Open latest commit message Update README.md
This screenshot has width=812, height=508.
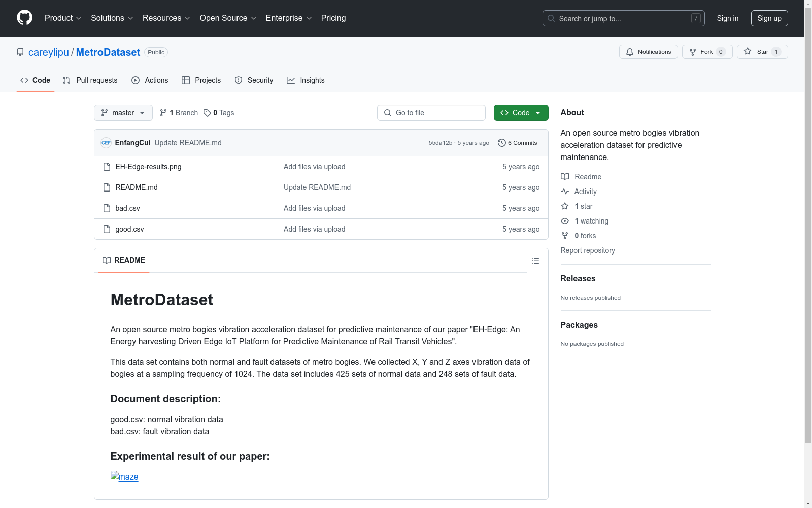tap(188, 143)
